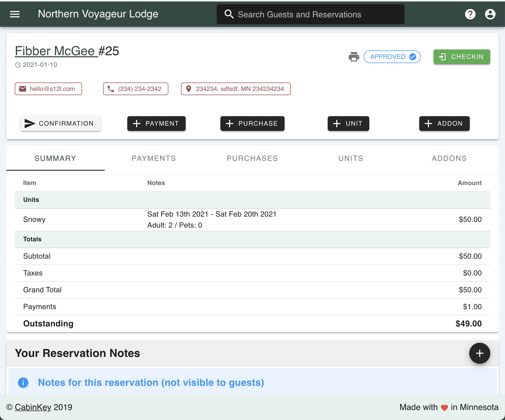The height and width of the screenshot is (420, 505).
Task: Print the reservation using printer icon
Action: tap(354, 57)
